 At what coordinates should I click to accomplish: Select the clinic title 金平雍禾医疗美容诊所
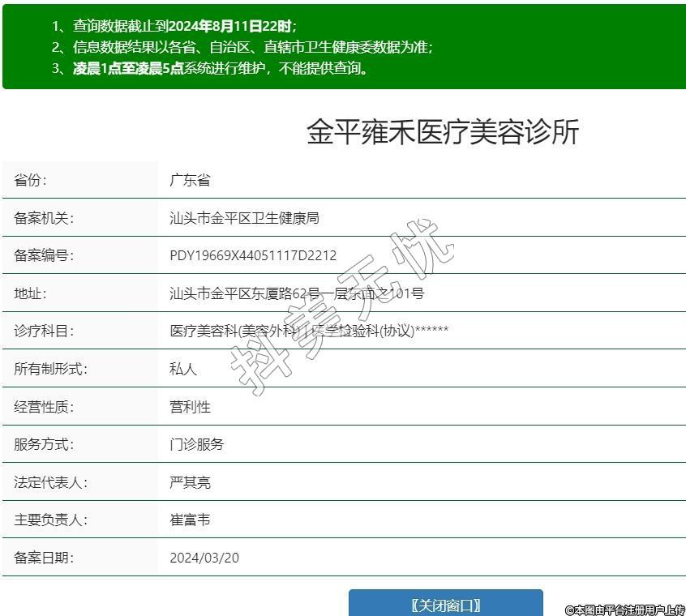click(x=443, y=132)
